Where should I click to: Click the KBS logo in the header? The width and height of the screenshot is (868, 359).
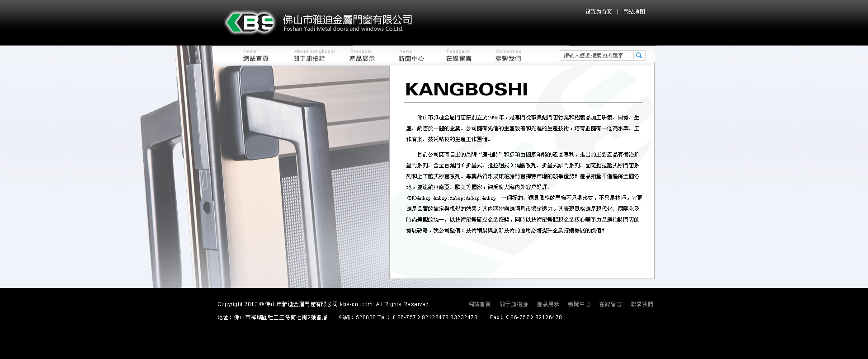click(x=250, y=23)
